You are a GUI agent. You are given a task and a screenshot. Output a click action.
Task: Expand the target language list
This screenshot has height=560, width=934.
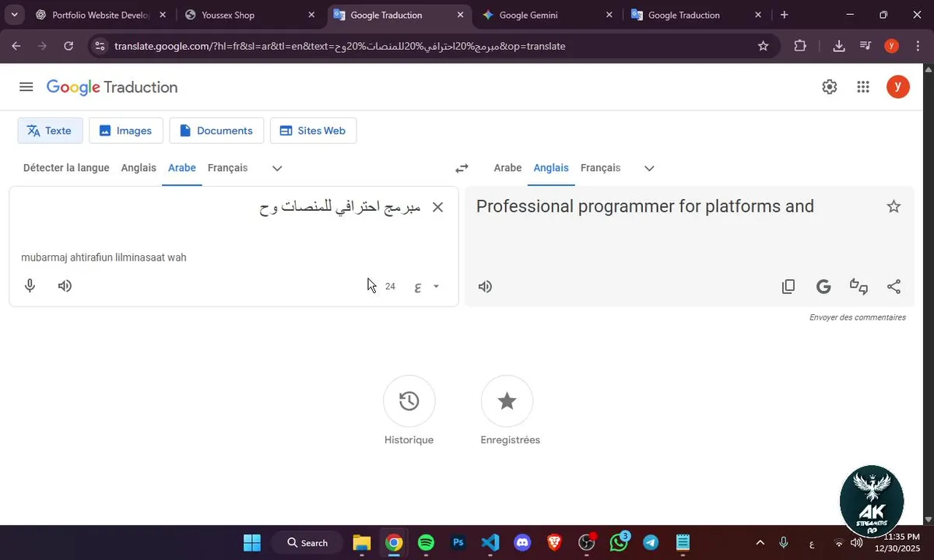point(649,168)
